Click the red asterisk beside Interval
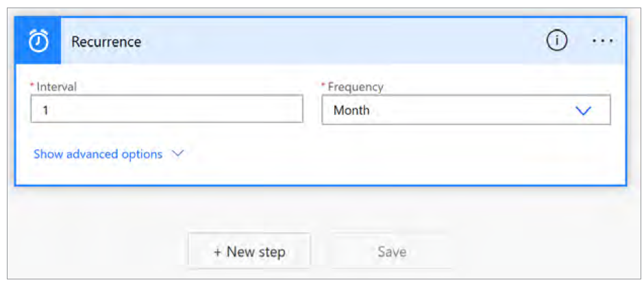 [32, 86]
